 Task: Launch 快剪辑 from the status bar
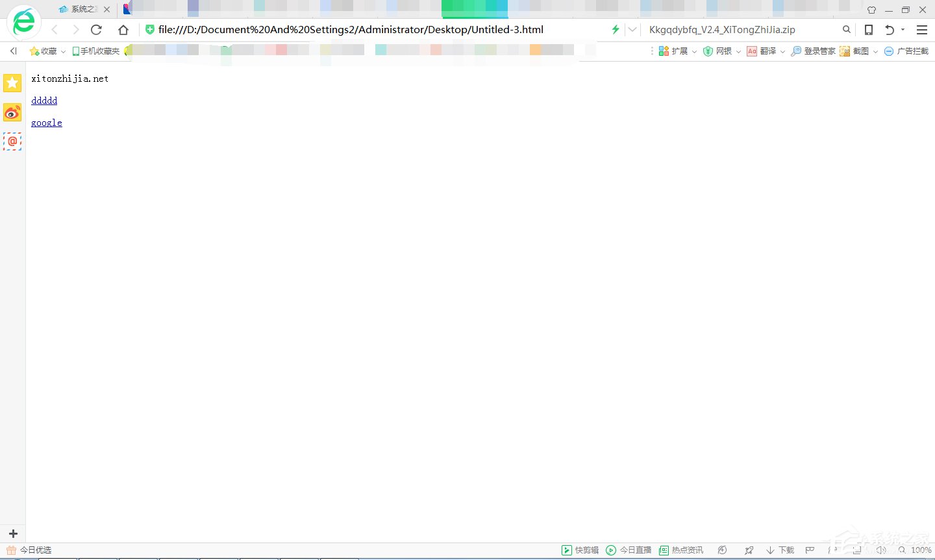click(x=581, y=550)
